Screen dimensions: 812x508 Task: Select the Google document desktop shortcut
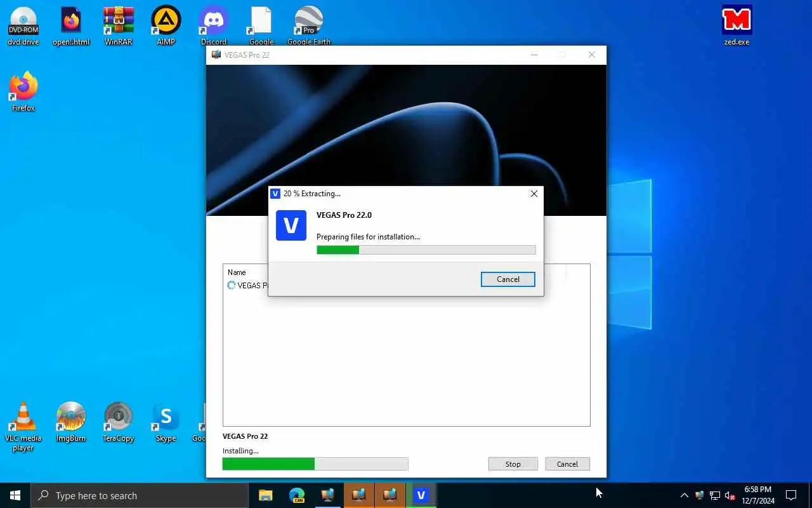(261, 25)
